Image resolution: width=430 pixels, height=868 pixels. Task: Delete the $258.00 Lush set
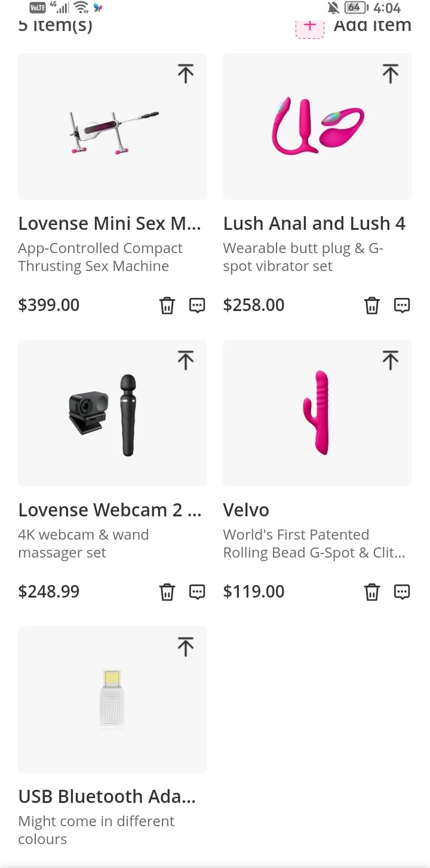tap(372, 306)
